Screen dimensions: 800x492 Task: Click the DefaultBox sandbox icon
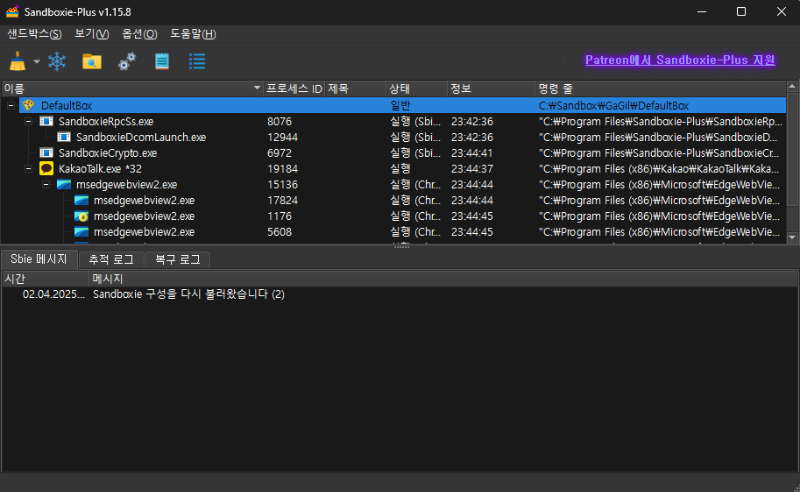pos(29,106)
